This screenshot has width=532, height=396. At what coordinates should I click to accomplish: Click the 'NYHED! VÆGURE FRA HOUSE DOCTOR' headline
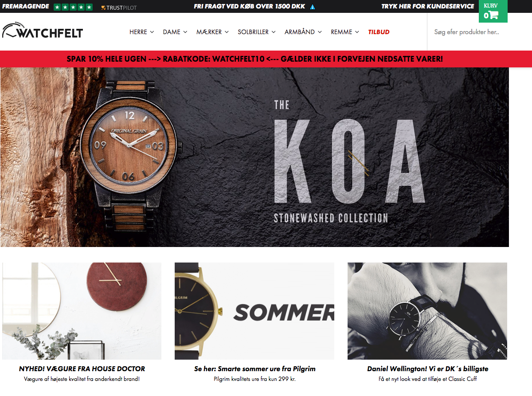tap(82, 369)
